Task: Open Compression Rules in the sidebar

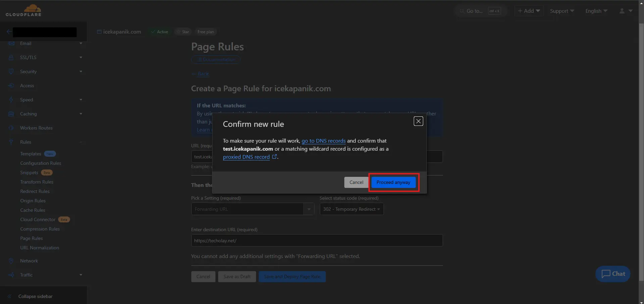Action: [40, 229]
